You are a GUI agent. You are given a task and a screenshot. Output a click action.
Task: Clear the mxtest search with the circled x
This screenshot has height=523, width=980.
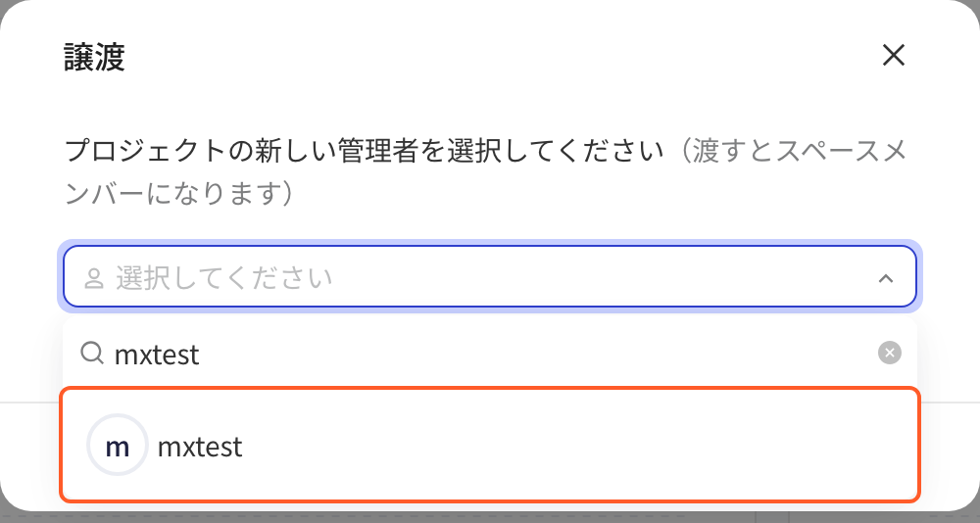point(890,353)
